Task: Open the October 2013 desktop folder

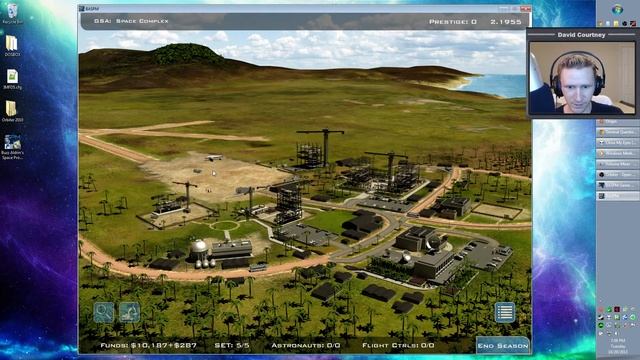Action: coord(12,111)
